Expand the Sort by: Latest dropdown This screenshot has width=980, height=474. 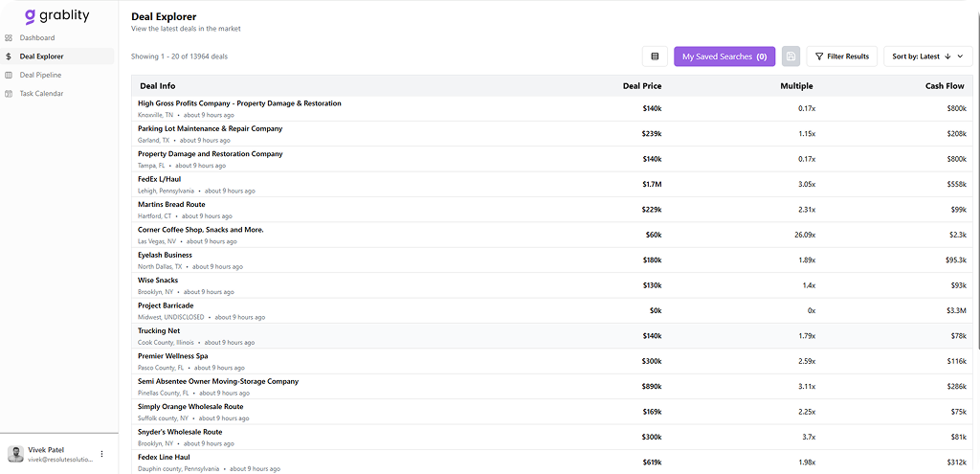927,56
